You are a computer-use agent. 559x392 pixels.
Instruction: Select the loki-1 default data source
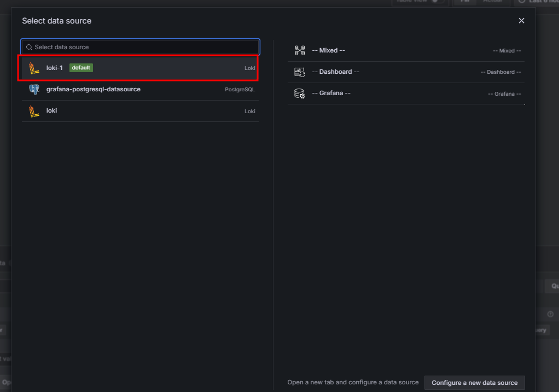140,68
